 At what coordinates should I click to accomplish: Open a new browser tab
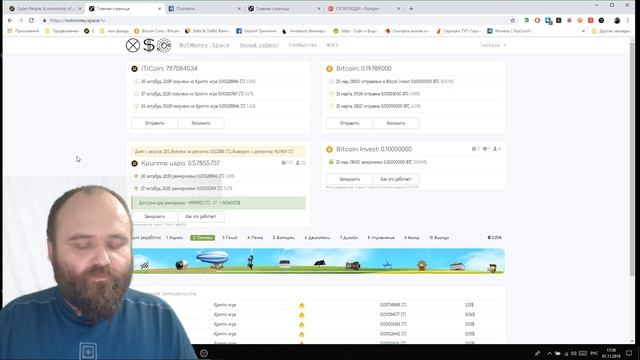click(x=411, y=9)
